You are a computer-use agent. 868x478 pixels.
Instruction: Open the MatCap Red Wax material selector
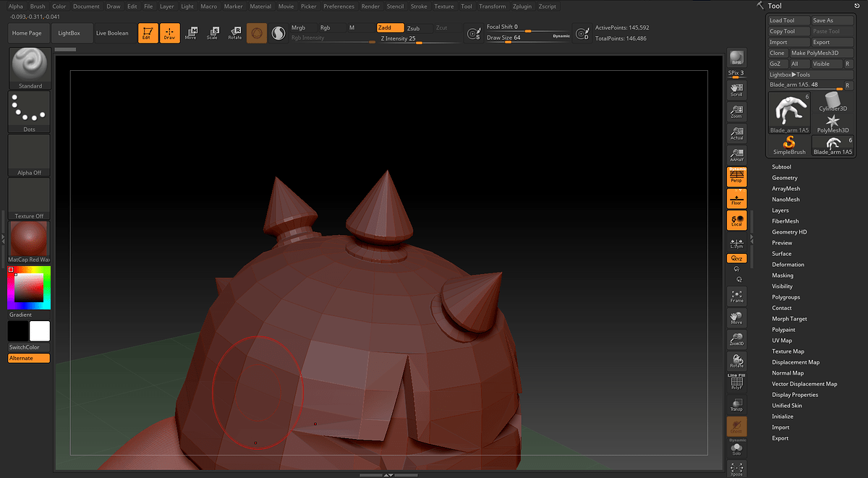coord(30,242)
